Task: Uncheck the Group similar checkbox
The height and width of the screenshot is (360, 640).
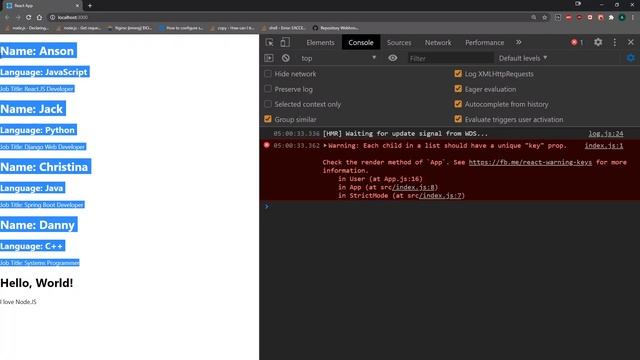Action: pos(268,119)
